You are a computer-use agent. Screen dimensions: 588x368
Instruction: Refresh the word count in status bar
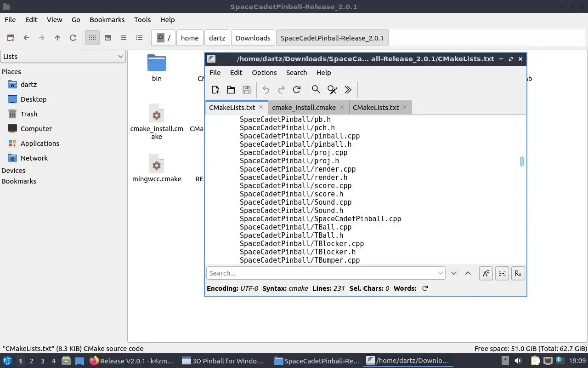(x=425, y=288)
